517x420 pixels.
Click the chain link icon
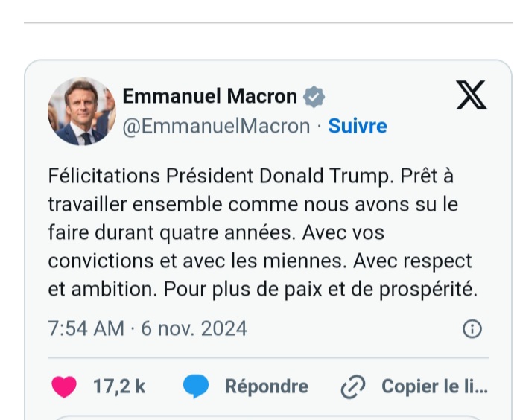[352, 387]
